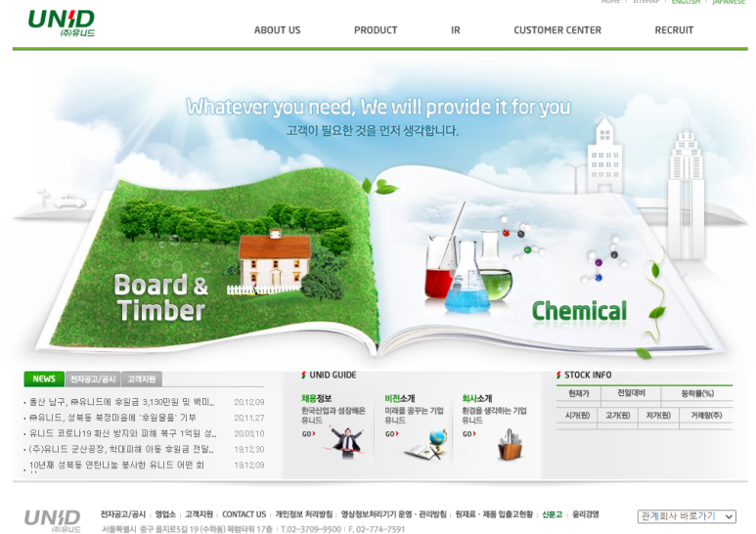Switch site language to JAPANESE
This screenshot has width=756, height=534.
pyautogui.click(x=729, y=2)
